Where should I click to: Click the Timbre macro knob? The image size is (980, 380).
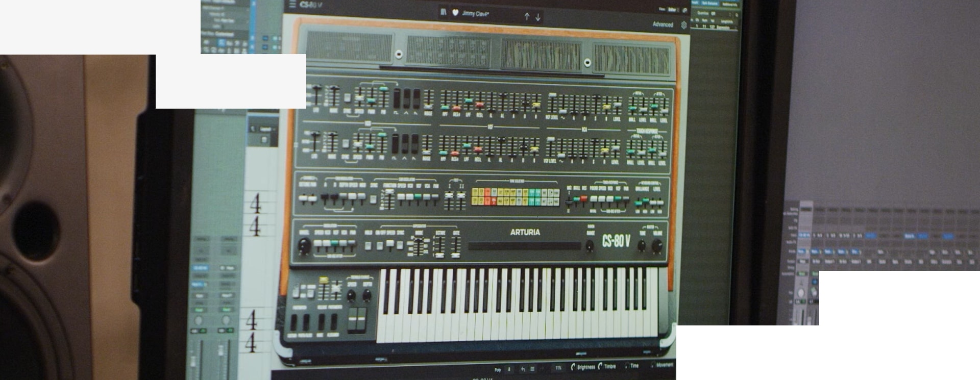601,367
